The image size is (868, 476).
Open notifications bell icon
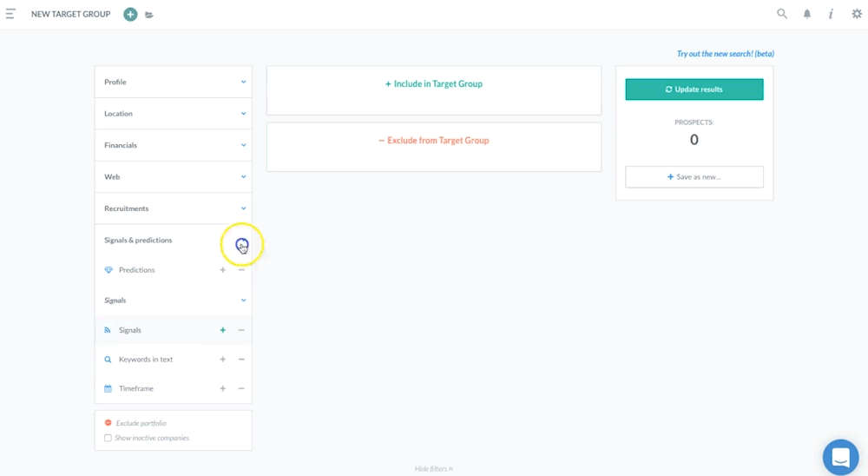807,14
